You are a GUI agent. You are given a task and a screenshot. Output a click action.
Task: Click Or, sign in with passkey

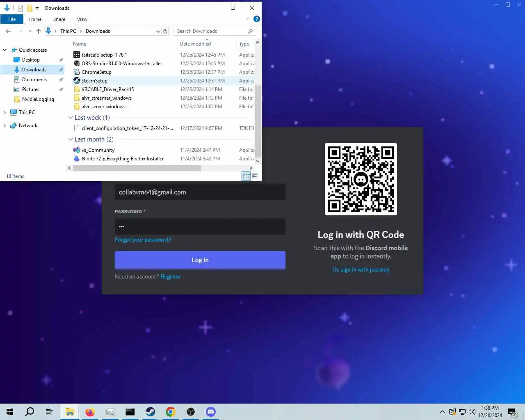click(361, 270)
